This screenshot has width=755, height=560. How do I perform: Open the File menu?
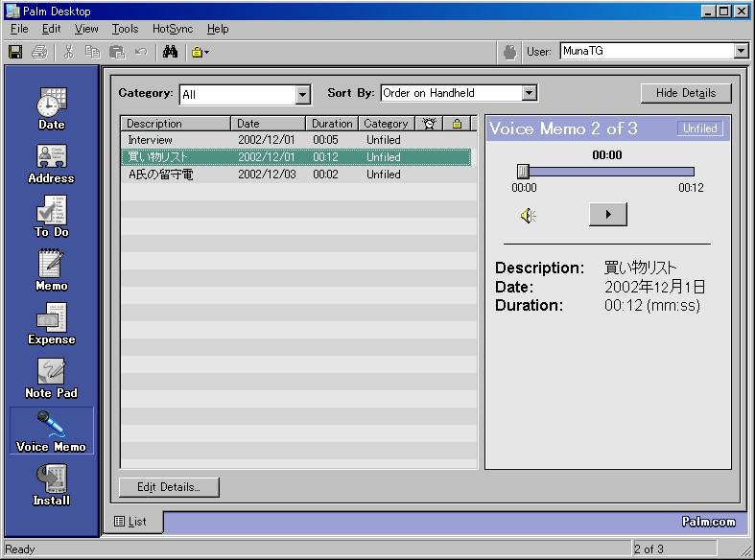click(x=19, y=29)
